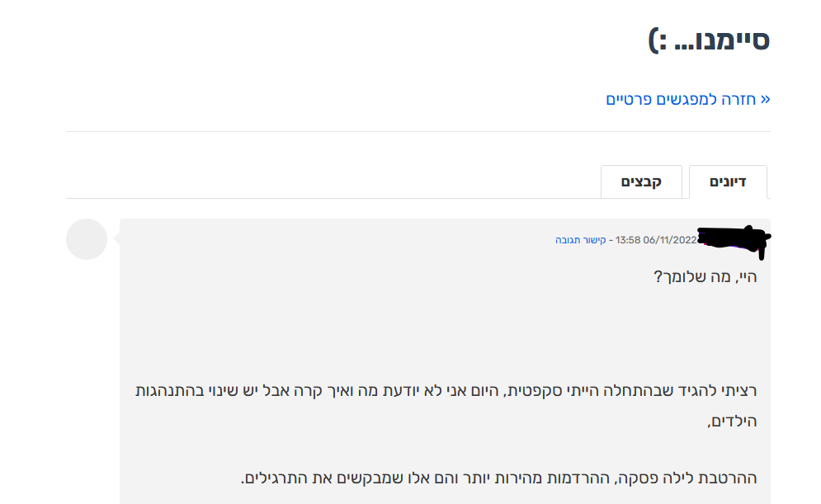Click the empty tab strip beside קבצים
The height and width of the screenshot is (504, 821).
(330, 181)
